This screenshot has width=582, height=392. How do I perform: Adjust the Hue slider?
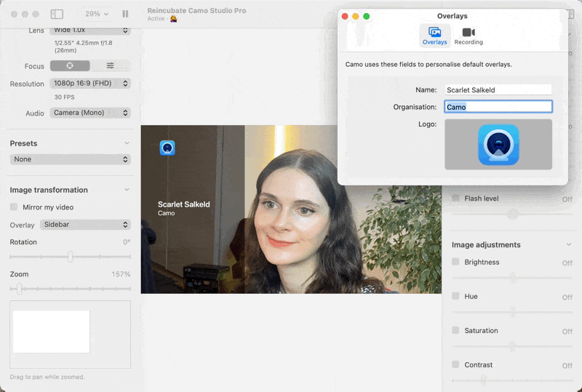click(513, 312)
